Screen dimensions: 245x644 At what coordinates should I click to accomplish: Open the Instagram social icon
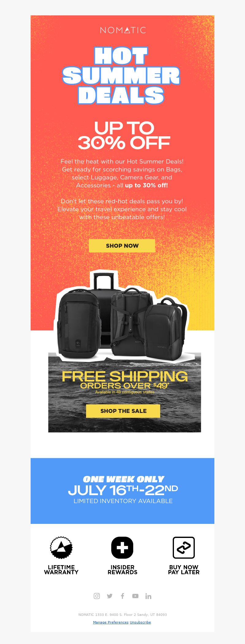[x=97, y=596]
